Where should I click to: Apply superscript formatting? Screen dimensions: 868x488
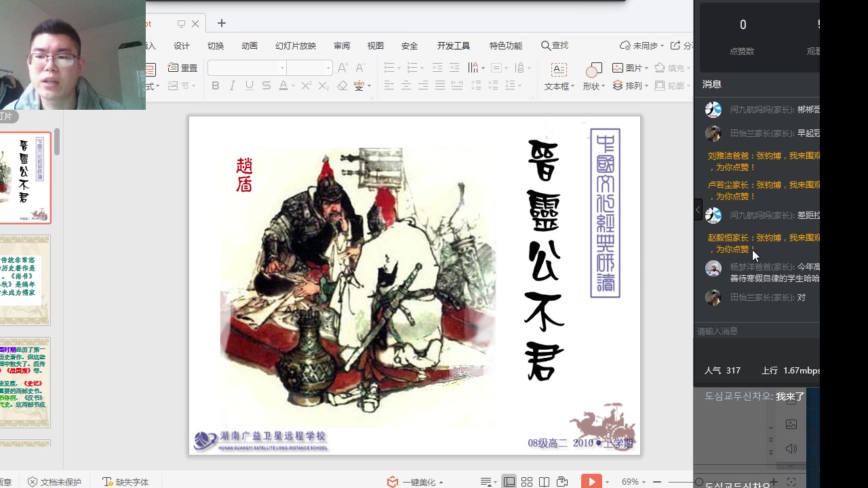pyautogui.click(x=307, y=85)
